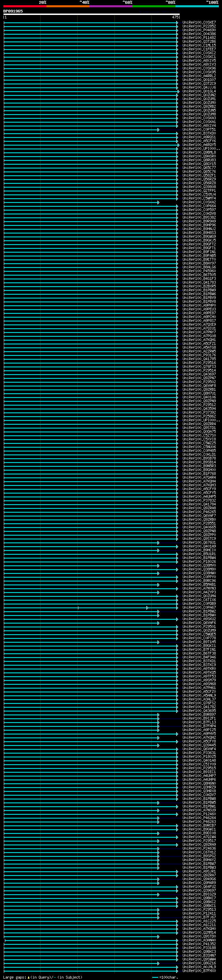222x980 pixels.
Task: Select UniRef100_P18026 label
Action: tap(199, 561)
